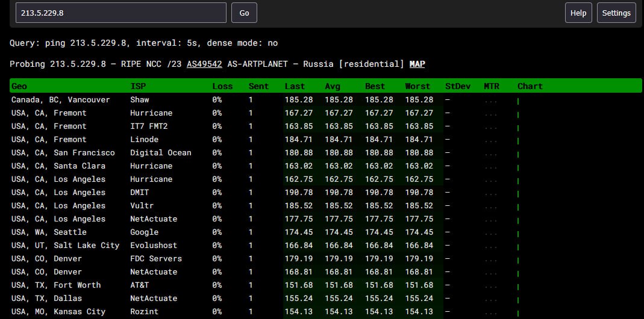Click the Best column header
The height and width of the screenshot is (319, 644).
coord(375,86)
